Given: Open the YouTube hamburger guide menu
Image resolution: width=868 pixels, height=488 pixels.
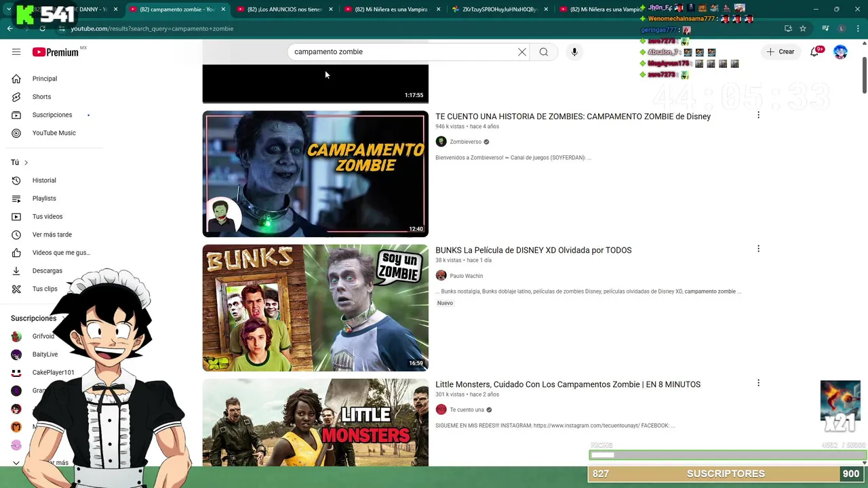Looking at the screenshot, I should click(16, 52).
